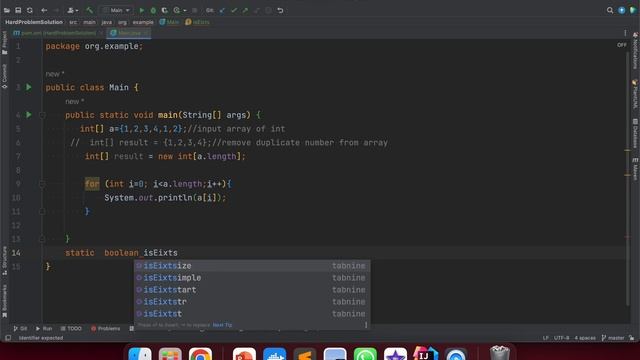The height and width of the screenshot is (360, 640).
Task: Click the Save All toolbar icon
Action: click(18, 10)
